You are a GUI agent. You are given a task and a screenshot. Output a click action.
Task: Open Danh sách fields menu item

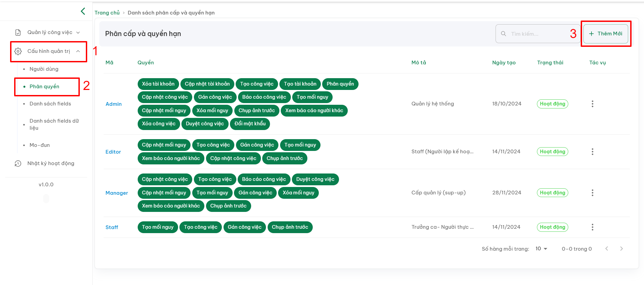[50, 104]
